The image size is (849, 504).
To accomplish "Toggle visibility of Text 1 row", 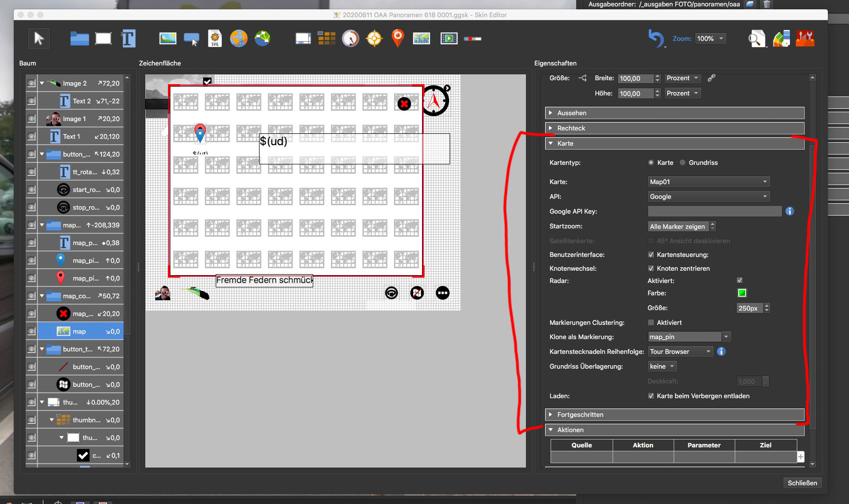I will 32,136.
